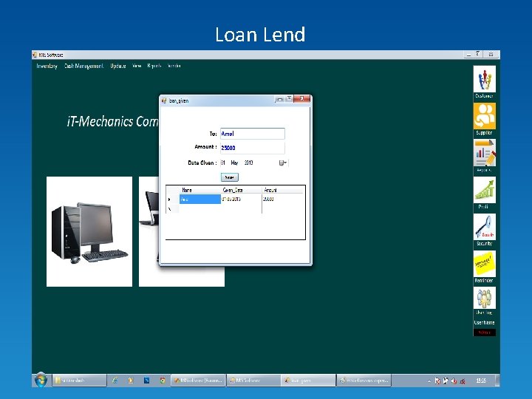Select the Amount cell showing 25000 in the grid
The width and height of the screenshot is (532, 399).
(282, 199)
